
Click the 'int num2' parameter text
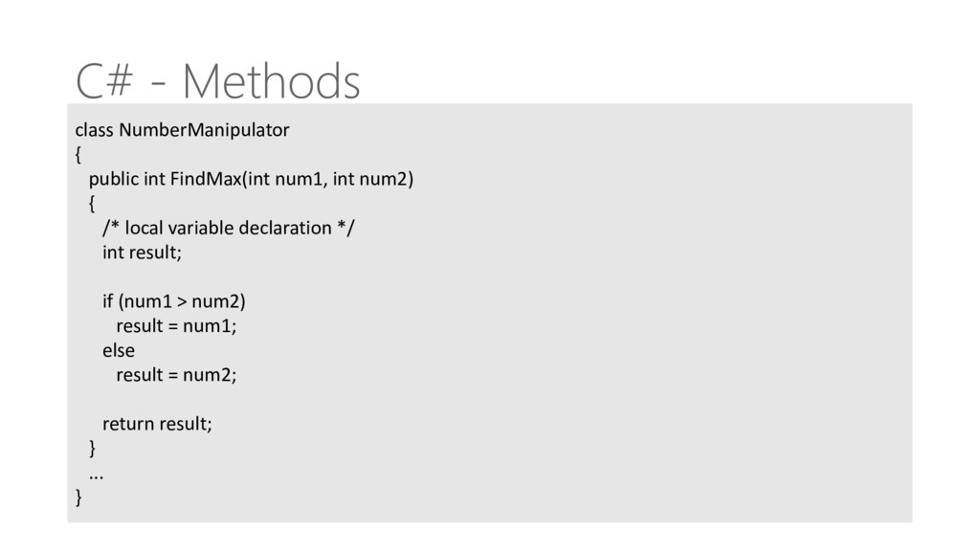pos(372,179)
